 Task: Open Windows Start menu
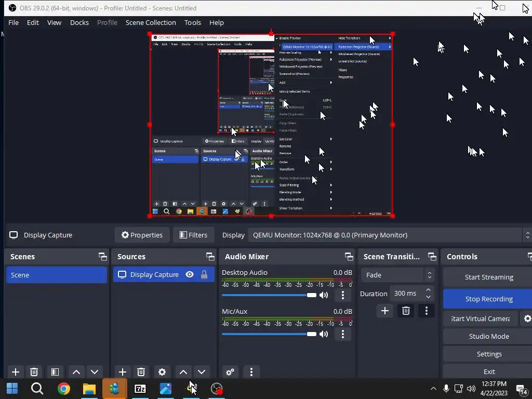tap(12, 389)
